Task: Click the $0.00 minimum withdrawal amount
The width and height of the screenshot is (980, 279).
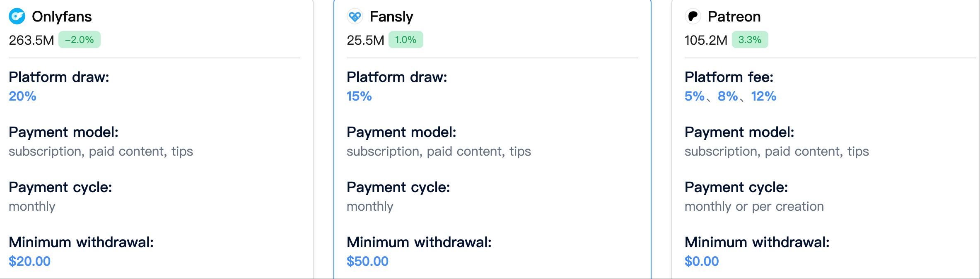Action: pos(702,261)
